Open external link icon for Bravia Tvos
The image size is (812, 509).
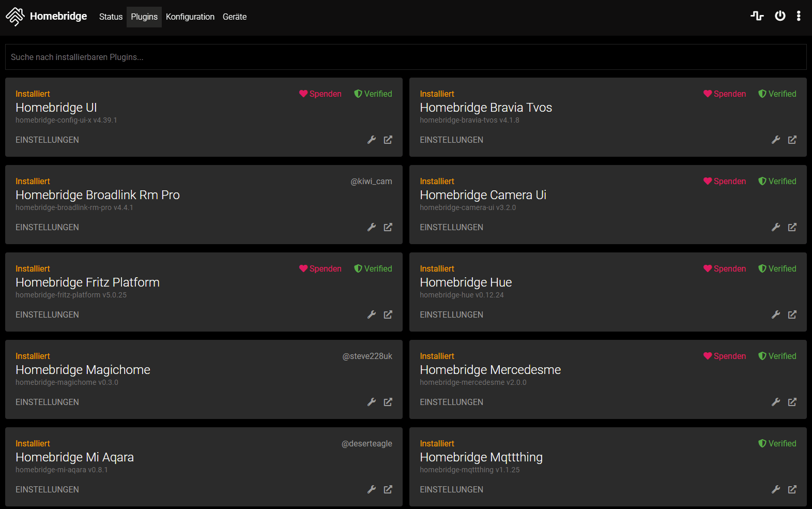click(x=792, y=140)
